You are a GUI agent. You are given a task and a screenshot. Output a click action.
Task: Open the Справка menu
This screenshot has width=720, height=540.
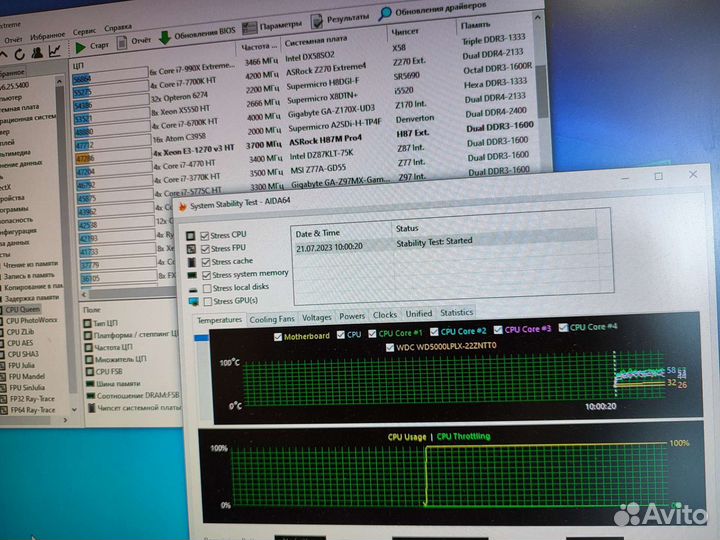coord(118,28)
